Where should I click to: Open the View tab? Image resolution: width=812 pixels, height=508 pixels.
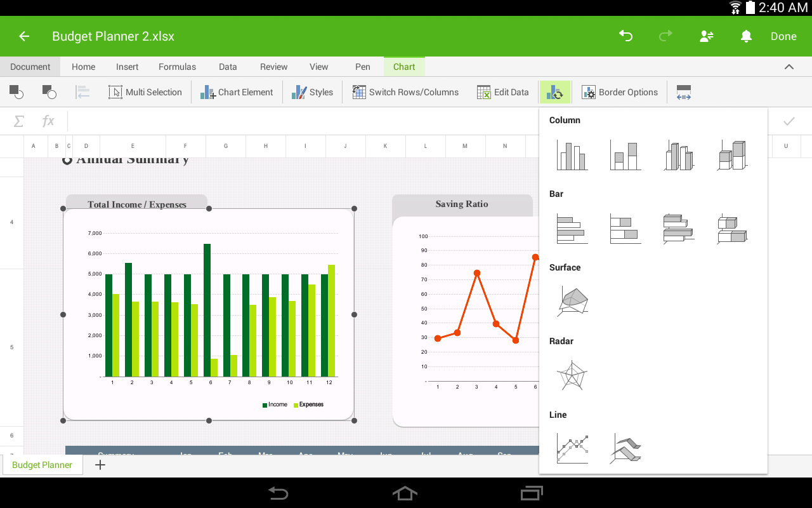pyautogui.click(x=318, y=67)
